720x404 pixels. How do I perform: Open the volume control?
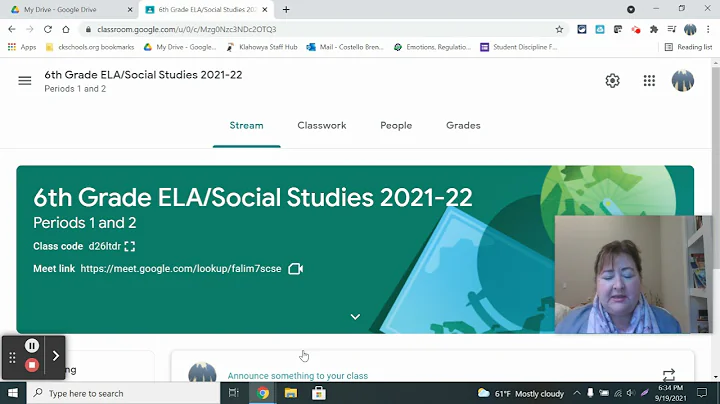pos(631,393)
